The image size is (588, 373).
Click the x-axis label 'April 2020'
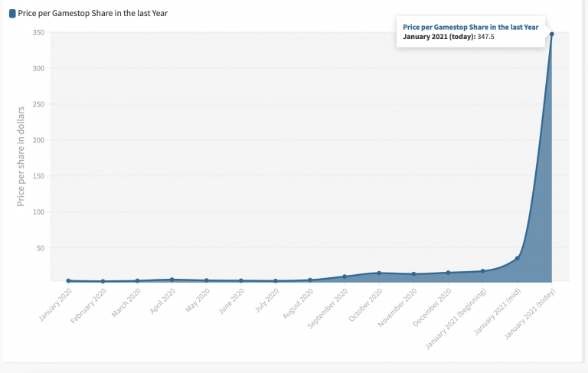(162, 301)
